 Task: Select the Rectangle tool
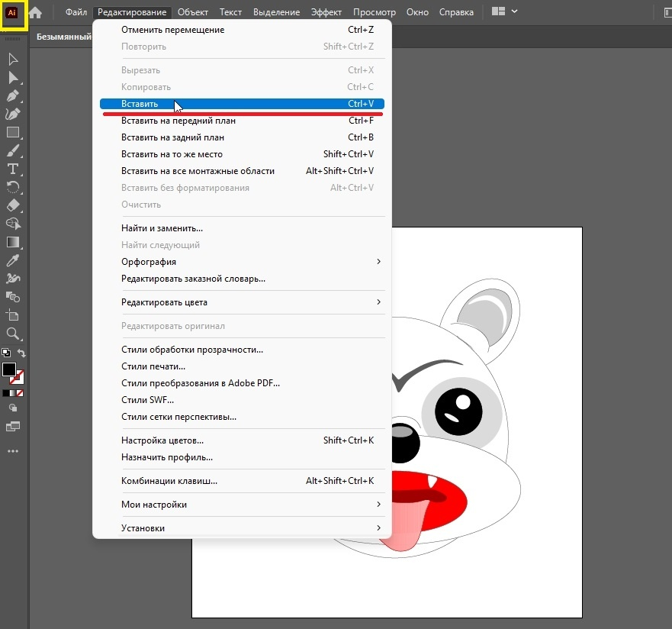12,132
